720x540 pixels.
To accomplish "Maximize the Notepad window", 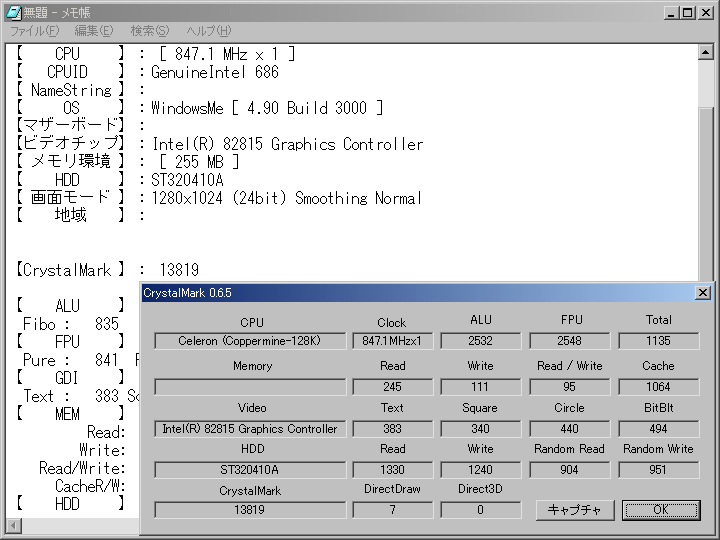I will click(x=687, y=13).
